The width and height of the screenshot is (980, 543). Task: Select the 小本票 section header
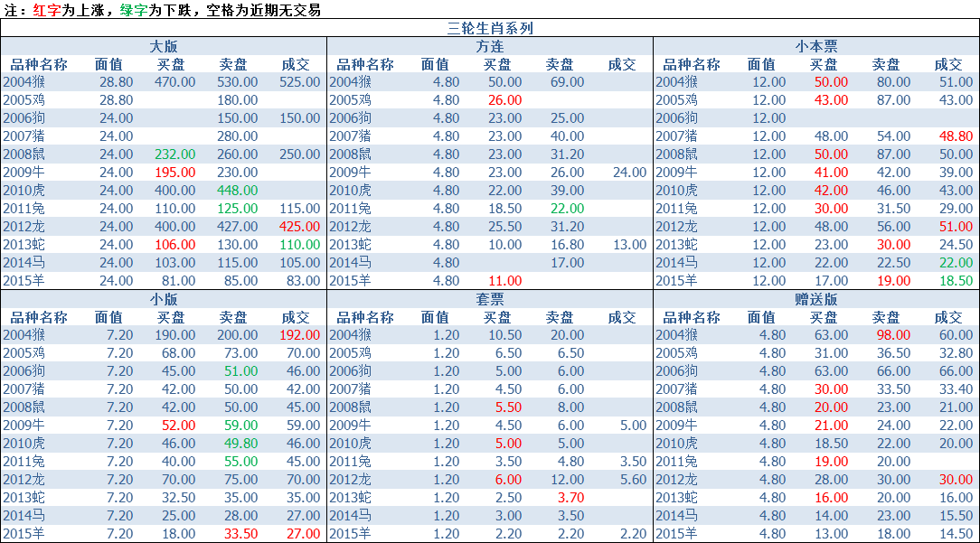click(x=816, y=46)
